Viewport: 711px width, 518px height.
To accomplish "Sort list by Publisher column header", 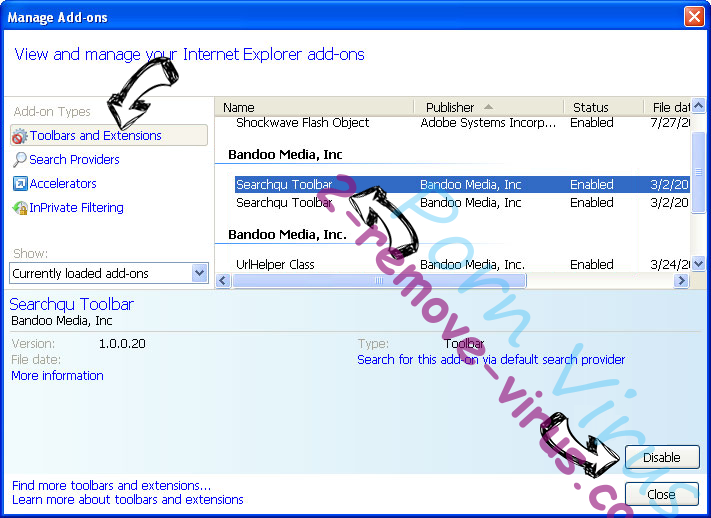I will coord(489,108).
